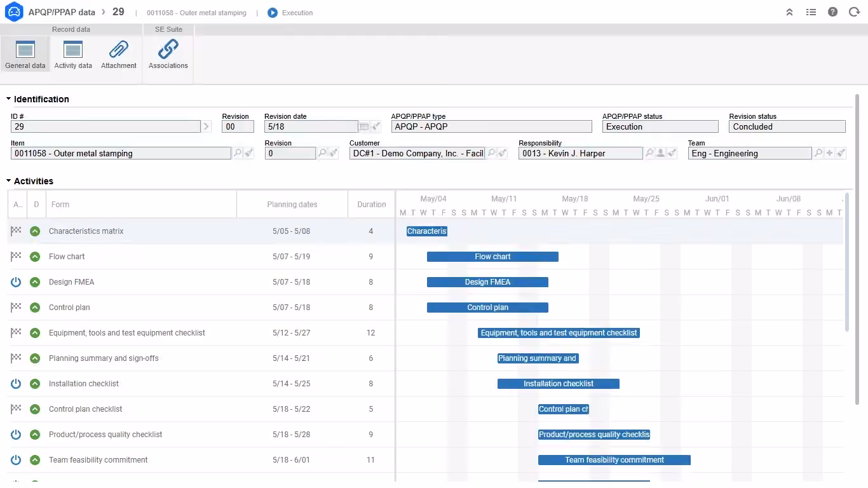Screen dimensions: 868x488
Task: Click the search magnifier beside Item field
Action: (238, 153)
